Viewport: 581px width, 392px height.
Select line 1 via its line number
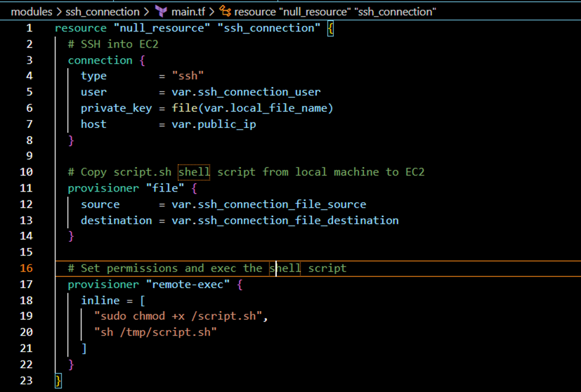(29, 28)
